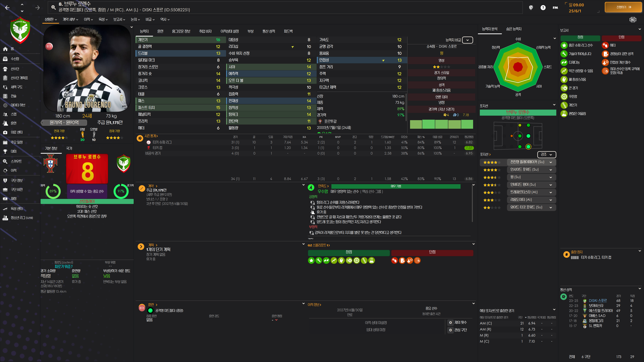Click the search magnifier icon

53,7
